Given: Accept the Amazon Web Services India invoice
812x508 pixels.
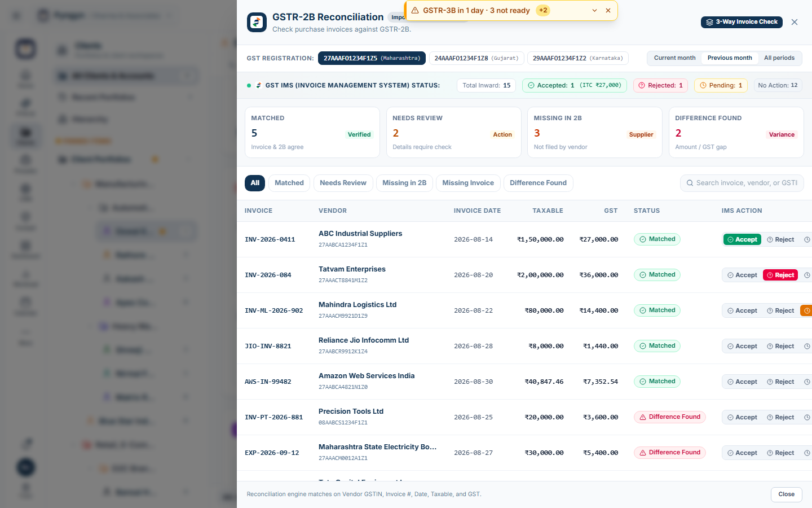Looking at the screenshot, I should [x=742, y=382].
